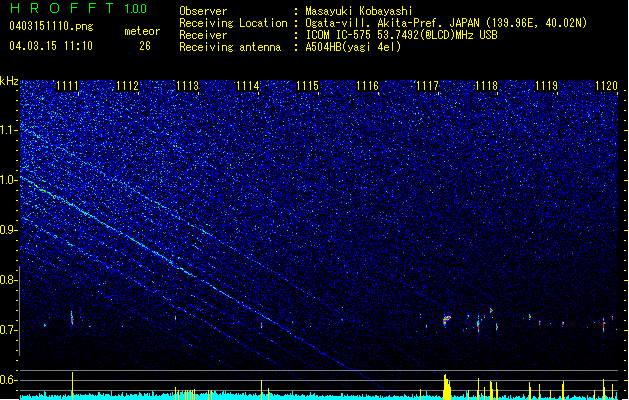The height and width of the screenshot is (400, 629).
Task: Click time marker 1112
Action: (x=127, y=86)
